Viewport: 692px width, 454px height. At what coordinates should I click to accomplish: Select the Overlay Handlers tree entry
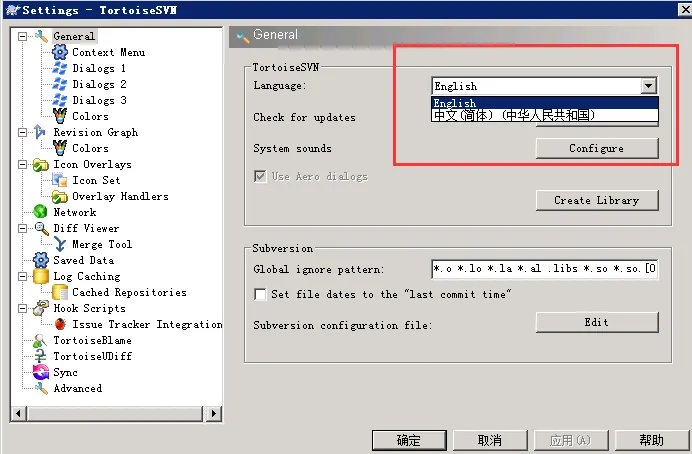(x=120, y=196)
